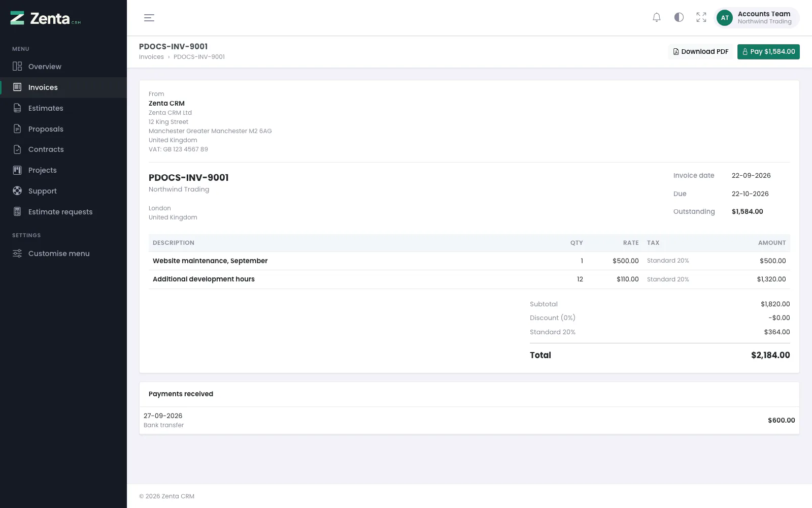The height and width of the screenshot is (508, 812).
Task: Click the Contracts sidebar icon
Action: point(17,149)
